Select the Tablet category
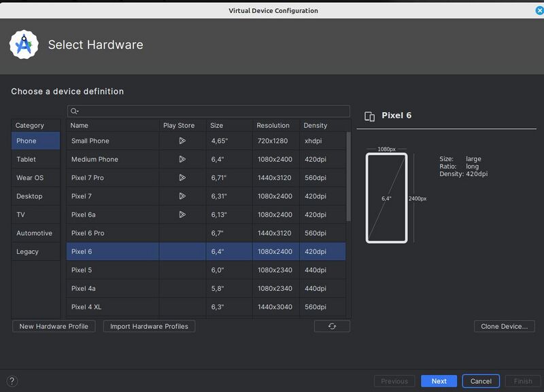Viewport: 544px width, 392px height. point(36,159)
